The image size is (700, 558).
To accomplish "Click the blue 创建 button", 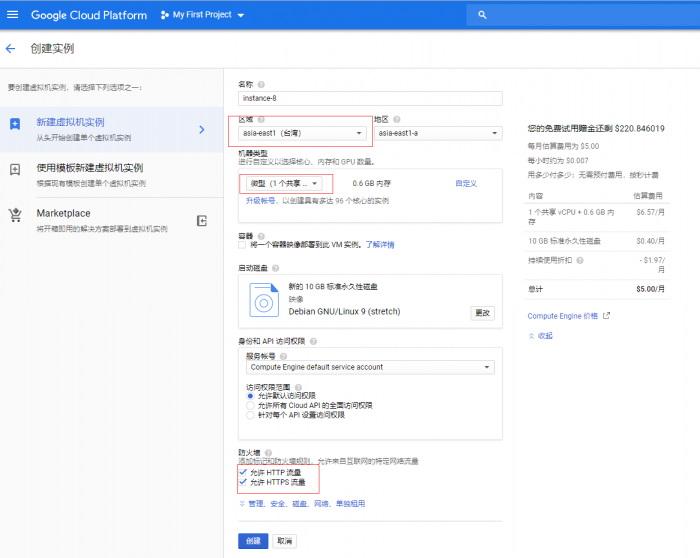I will 253,541.
